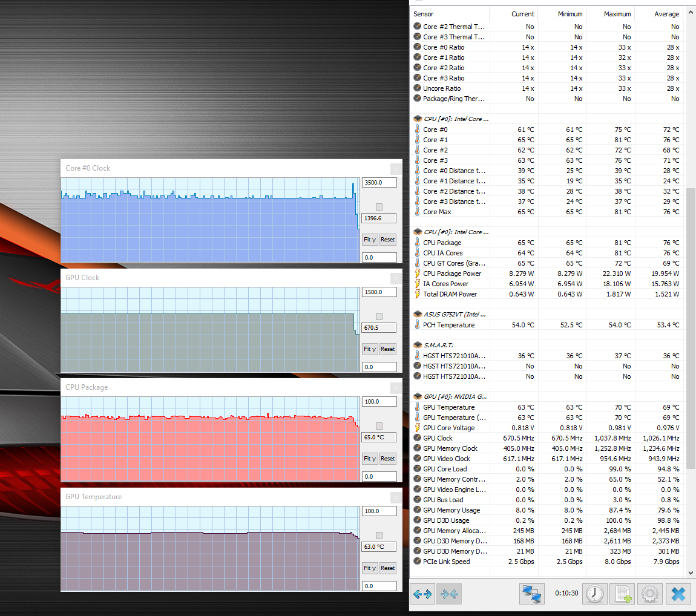
Task: Click the 0.0 min field of GPU Temperature graph
Action: [x=379, y=586]
